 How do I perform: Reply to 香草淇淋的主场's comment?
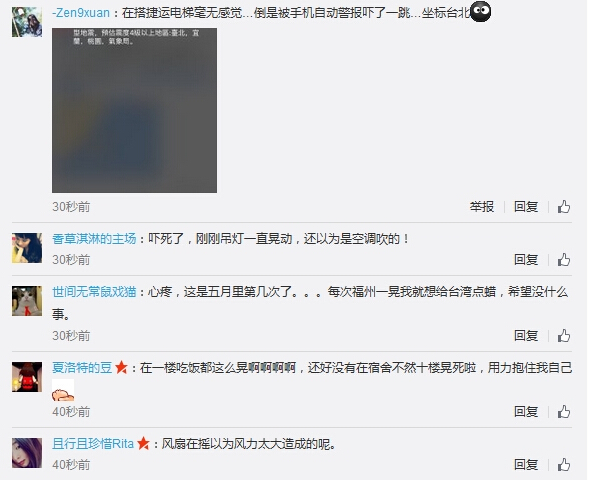coord(526,260)
